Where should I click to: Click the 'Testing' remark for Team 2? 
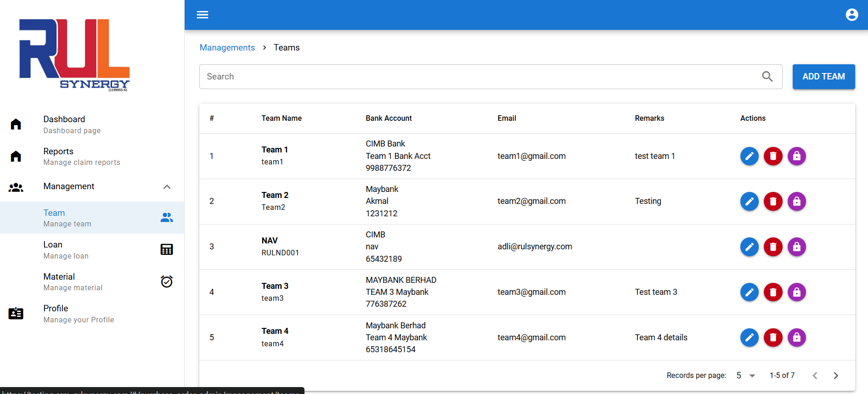click(x=648, y=201)
